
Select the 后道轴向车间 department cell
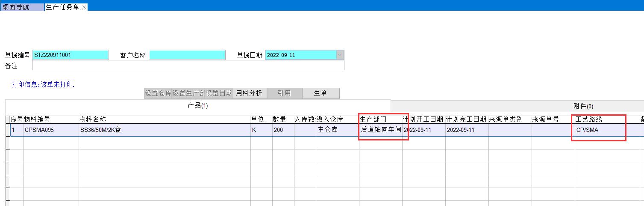coord(380,130)
